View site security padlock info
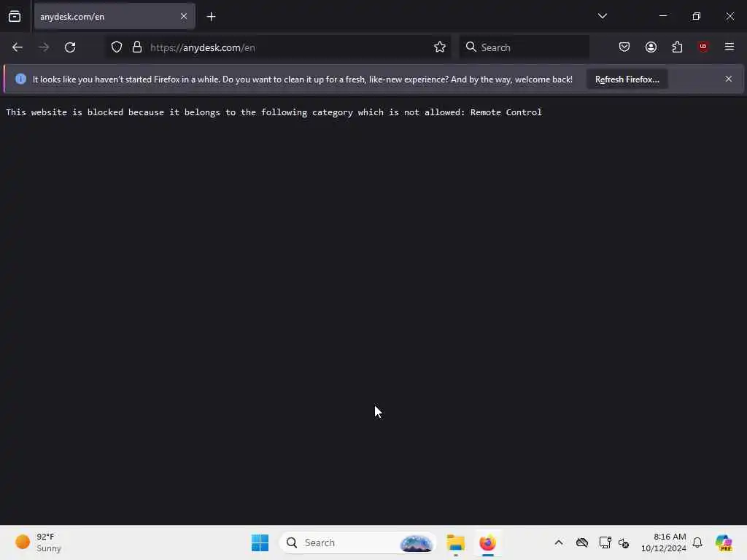This screenshot has height=560, width=747. click(x=137, y=47)
